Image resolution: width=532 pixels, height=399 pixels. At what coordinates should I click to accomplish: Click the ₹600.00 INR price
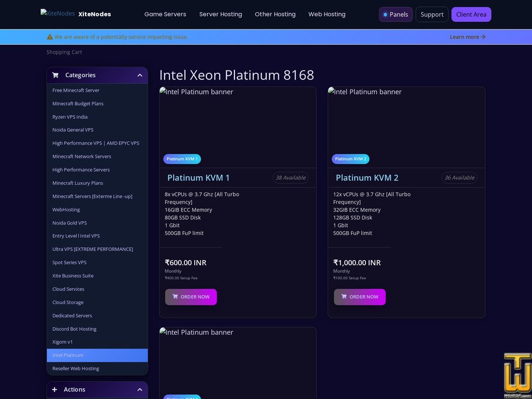click(x=186, y=262)
